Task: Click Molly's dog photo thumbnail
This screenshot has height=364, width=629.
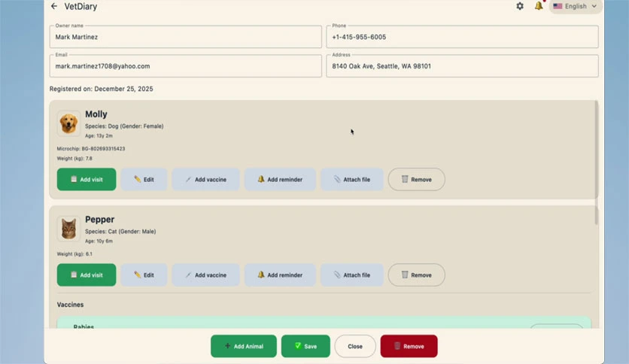Action: pos(68,123)
